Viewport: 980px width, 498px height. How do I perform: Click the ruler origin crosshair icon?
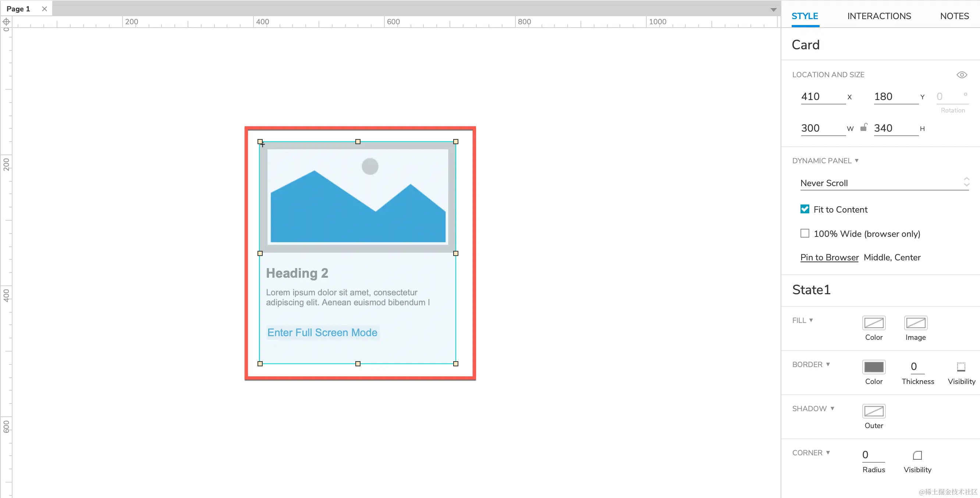coord(6,22)
